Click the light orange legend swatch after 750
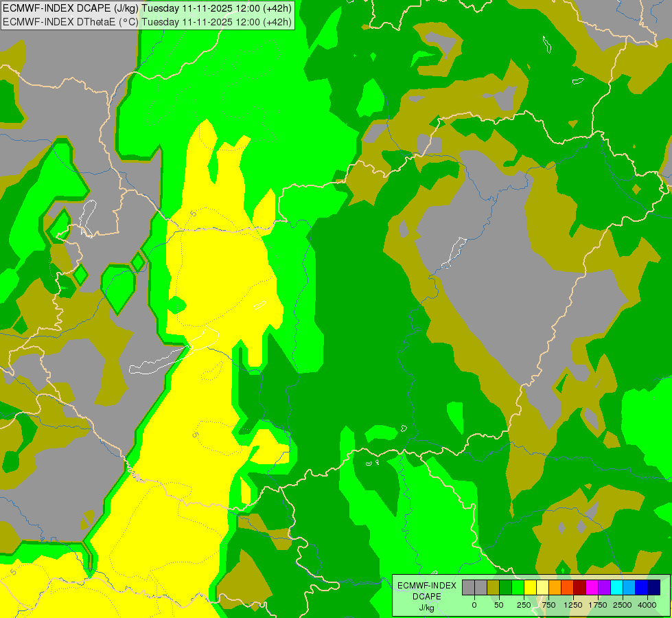The width and height of the screenshot is (672, 618). click(555, 587)
